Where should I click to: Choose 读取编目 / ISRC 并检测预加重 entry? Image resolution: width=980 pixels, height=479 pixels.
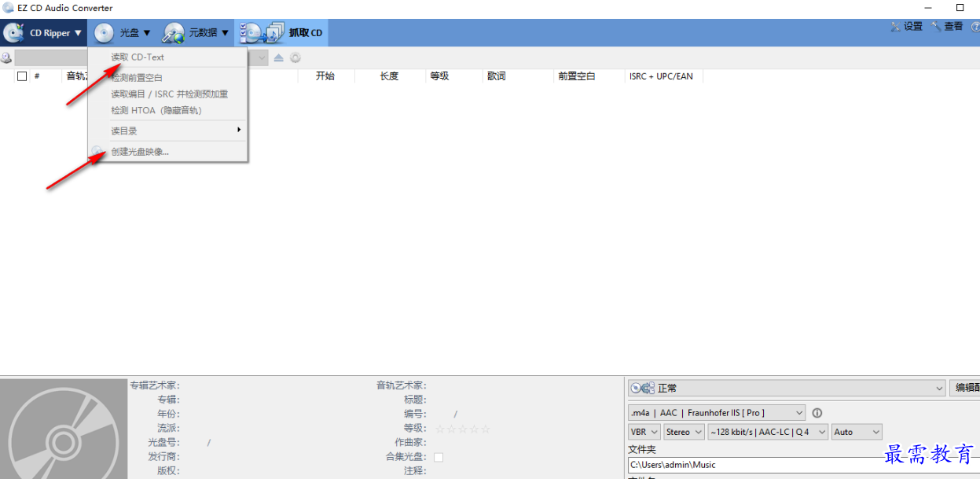point(168,94)
